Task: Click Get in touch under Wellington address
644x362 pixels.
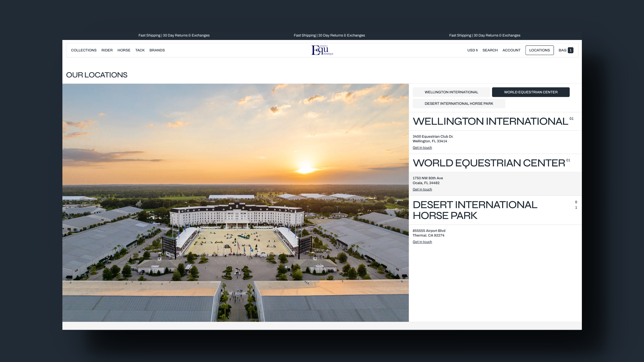Action: (x=422, y=148)
